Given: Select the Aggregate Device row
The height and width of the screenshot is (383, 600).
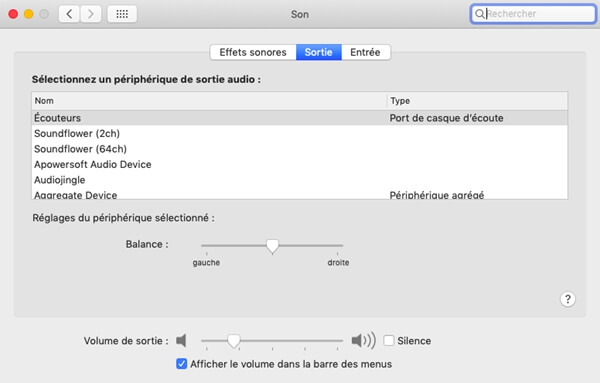Looking at the screenshot, I should [300, 194].
